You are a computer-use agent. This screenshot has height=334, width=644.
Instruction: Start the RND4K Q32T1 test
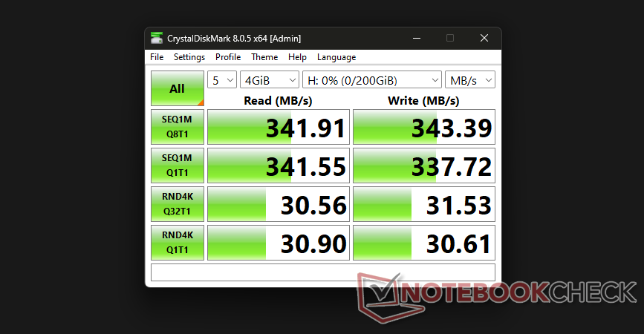coord(177,205)
